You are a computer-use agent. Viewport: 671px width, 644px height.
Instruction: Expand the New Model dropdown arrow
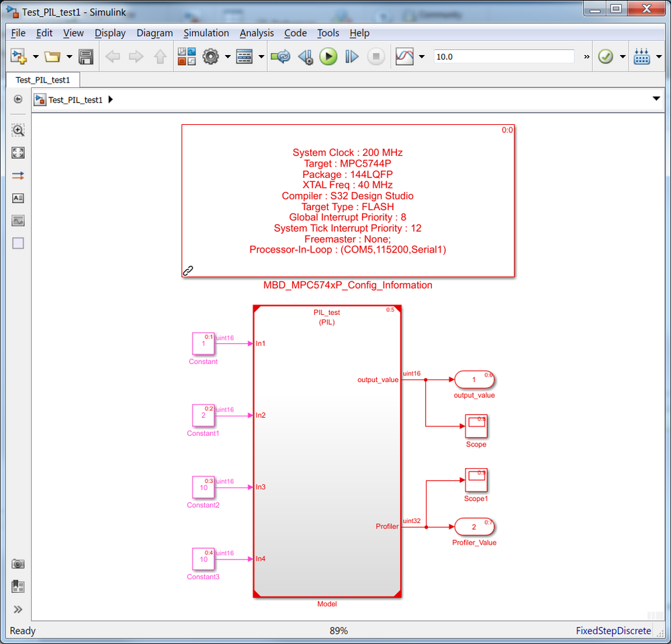pos(36,56)
